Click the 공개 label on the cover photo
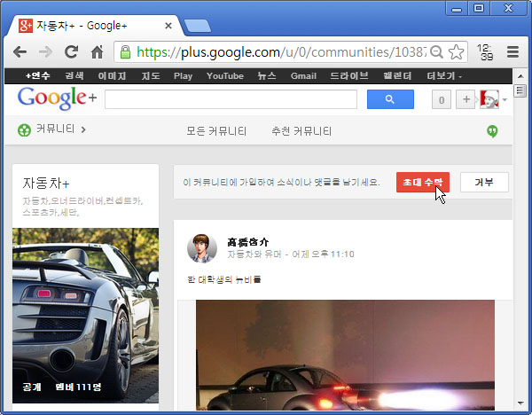Screen dimensions: 532x415 pyautogui.click(x=32, y=387)
